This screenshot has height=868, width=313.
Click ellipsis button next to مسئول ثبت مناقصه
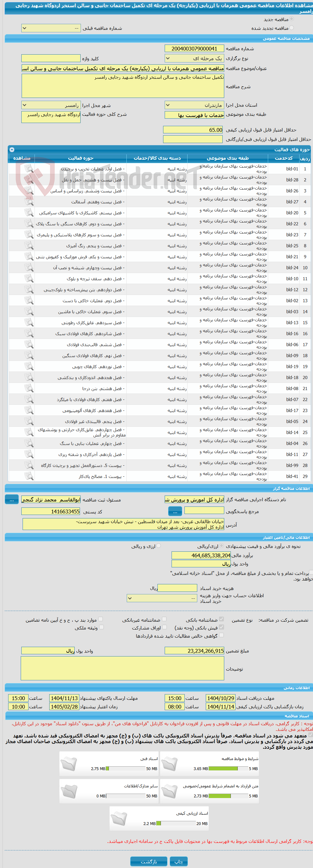12,500
